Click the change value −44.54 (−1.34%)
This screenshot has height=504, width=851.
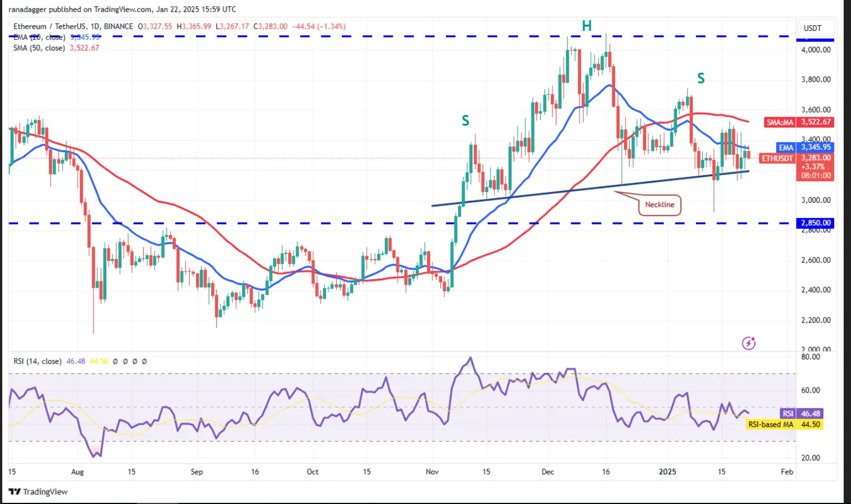click(x=318, y=26)
